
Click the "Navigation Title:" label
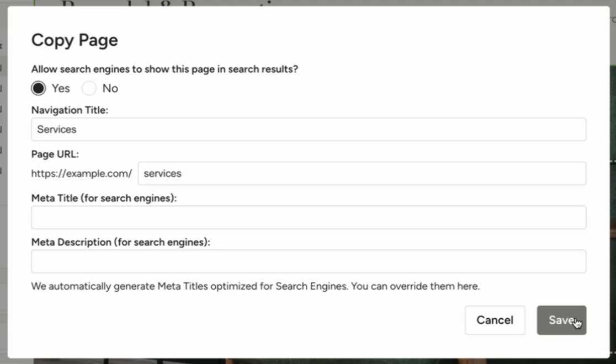(x=70, y=110)
